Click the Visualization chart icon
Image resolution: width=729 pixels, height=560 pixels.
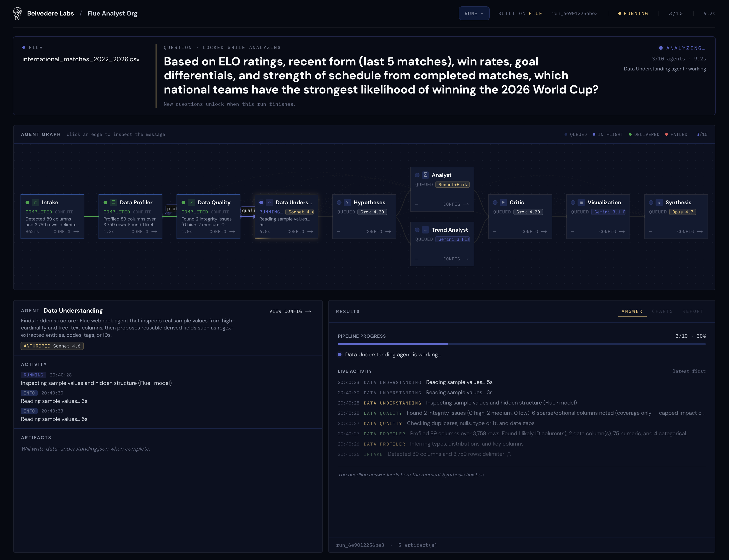click(581, 203)
